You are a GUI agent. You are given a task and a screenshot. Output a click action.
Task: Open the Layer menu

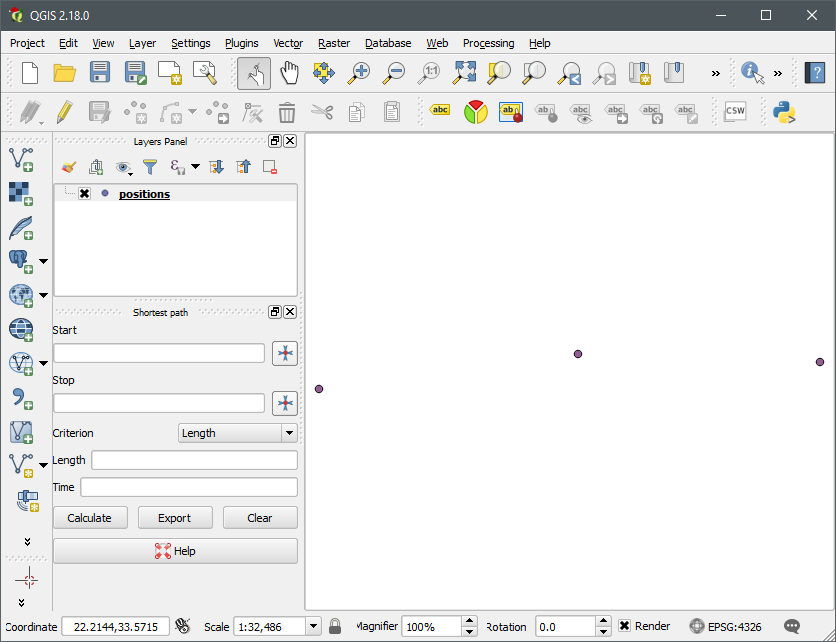142,43
